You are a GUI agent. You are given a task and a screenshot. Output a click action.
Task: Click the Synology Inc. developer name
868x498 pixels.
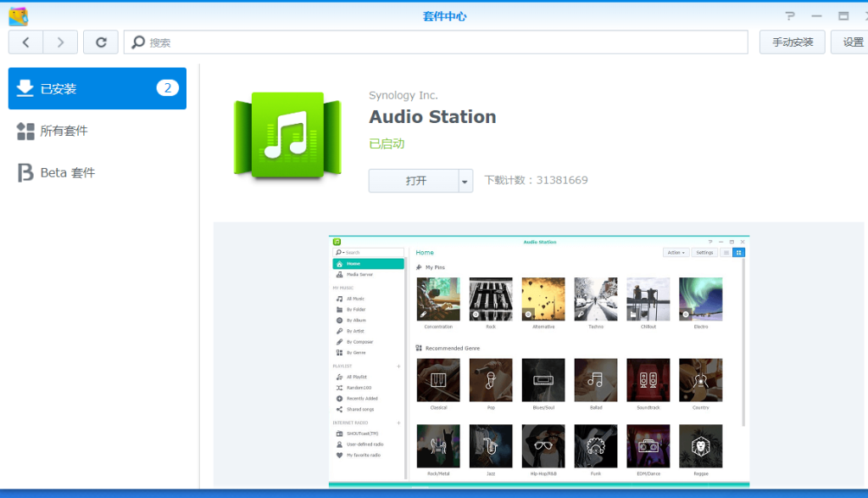(x=403, y=96)
